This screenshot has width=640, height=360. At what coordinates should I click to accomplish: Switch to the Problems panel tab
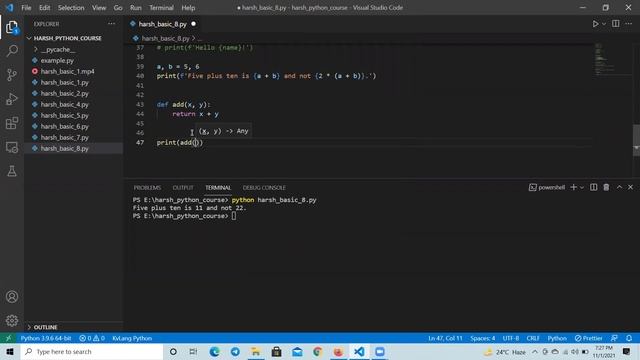[x=147, y=188]
